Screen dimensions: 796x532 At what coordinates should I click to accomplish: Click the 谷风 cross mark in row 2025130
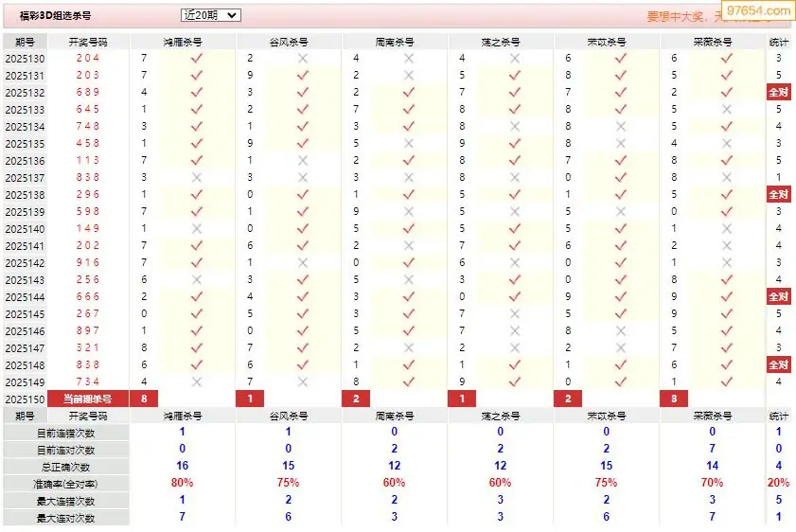point(303,59)
